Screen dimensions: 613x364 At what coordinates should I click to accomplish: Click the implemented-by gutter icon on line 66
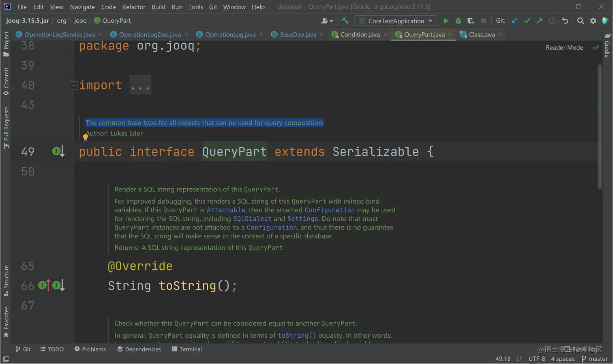pos(58,285)
